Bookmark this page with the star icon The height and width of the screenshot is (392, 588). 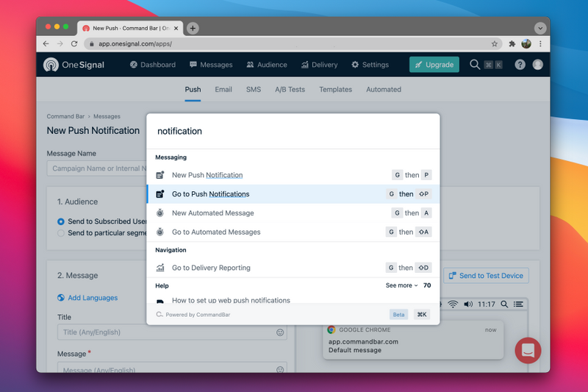(495, 44)
